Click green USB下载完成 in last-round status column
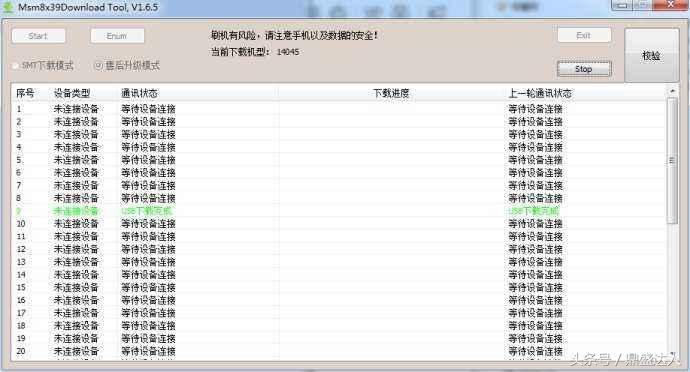This screenshot has height=372, width=690. click(533, 211)
